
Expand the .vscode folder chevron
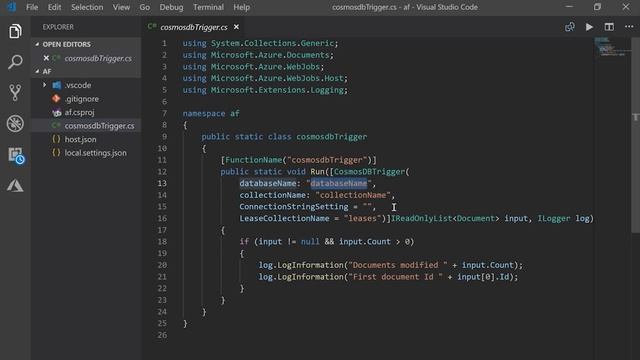point(44,85)
